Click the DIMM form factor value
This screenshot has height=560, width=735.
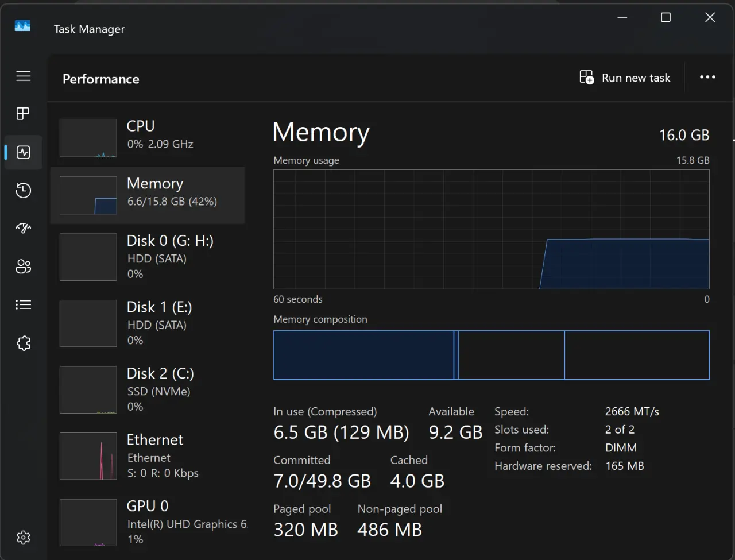click(621, 447)
